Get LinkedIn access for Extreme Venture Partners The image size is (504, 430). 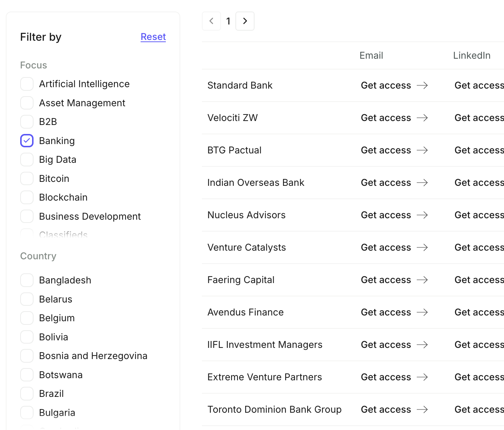479,377
